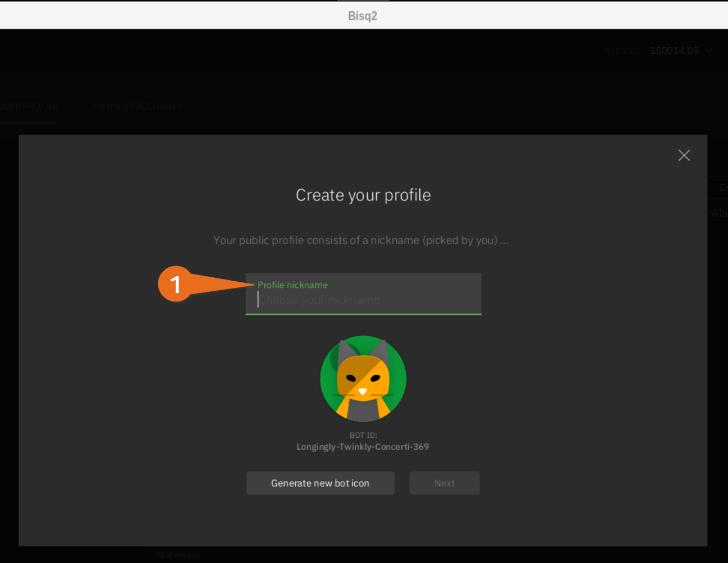Switch to the User Profile tab
Viewport: 728px width, 563px height.
coord(29,106)
